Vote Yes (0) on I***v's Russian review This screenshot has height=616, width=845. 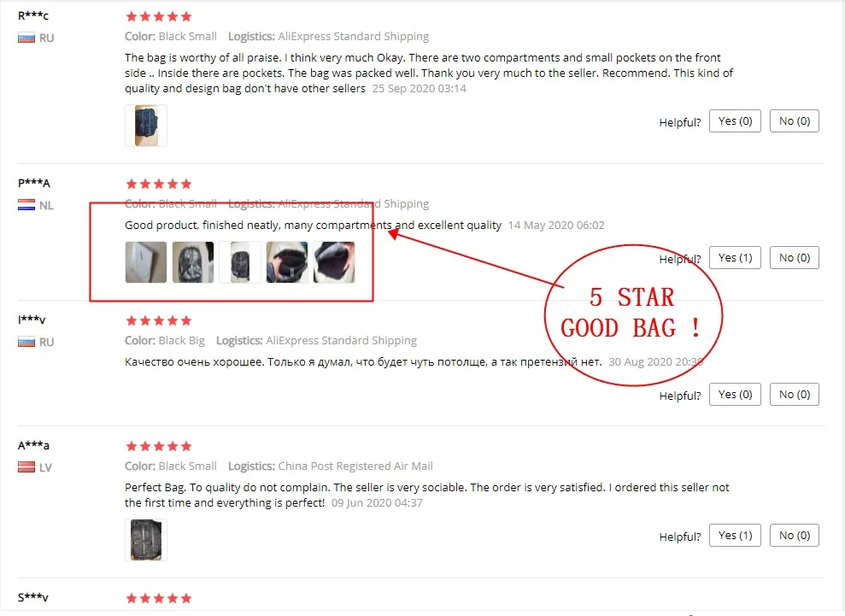[x=735, y=395]
